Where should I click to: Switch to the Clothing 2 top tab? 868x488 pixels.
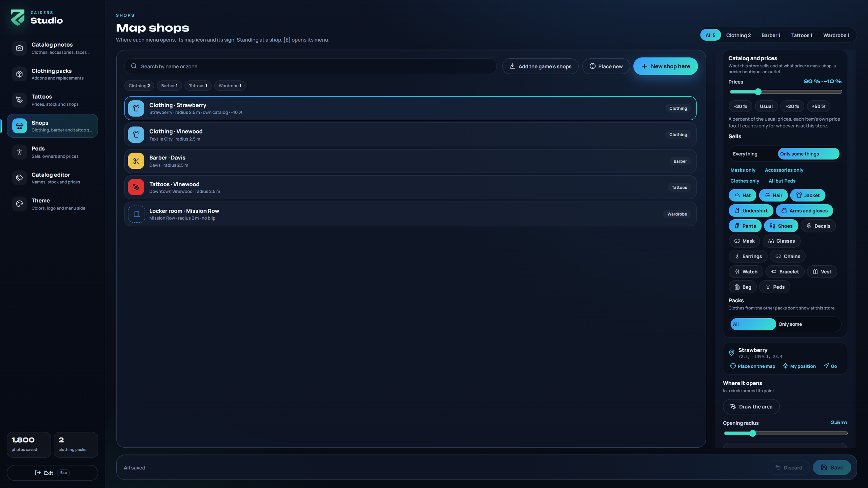pos(738,35)
